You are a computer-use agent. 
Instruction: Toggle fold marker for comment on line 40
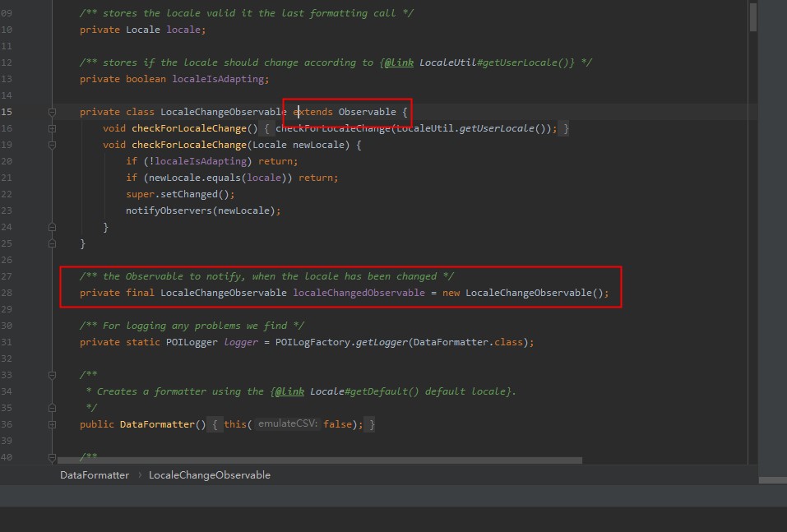coord(52,457)
